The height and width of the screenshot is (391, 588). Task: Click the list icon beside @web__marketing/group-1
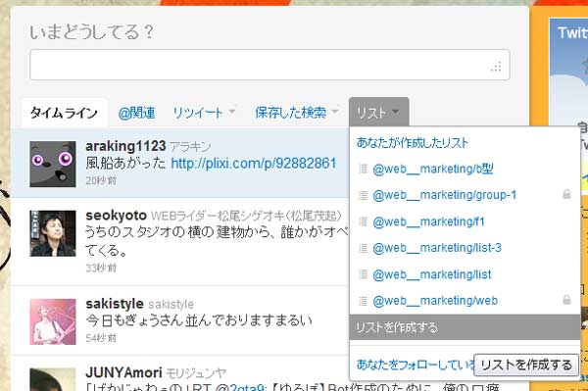click(363, 195)
